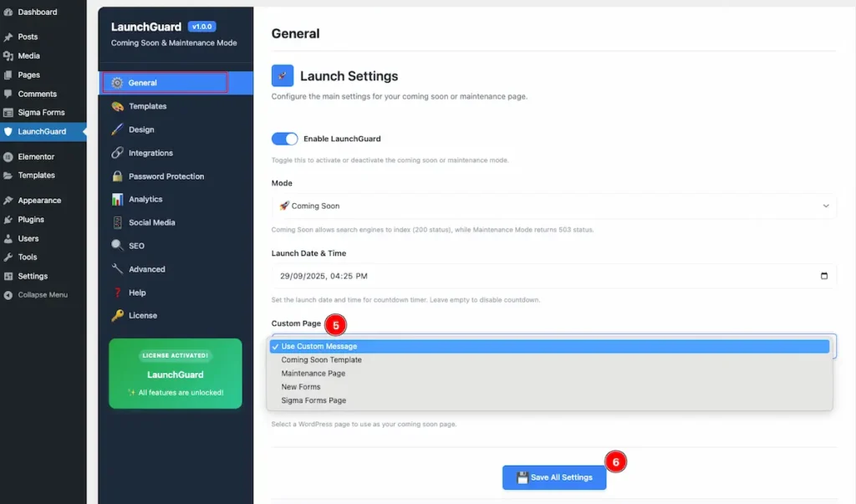The height and width of the screenshot is (504, 856).
Task: Toggle the Enable LaunchGuard switch
Action: [x=284, y=139]
